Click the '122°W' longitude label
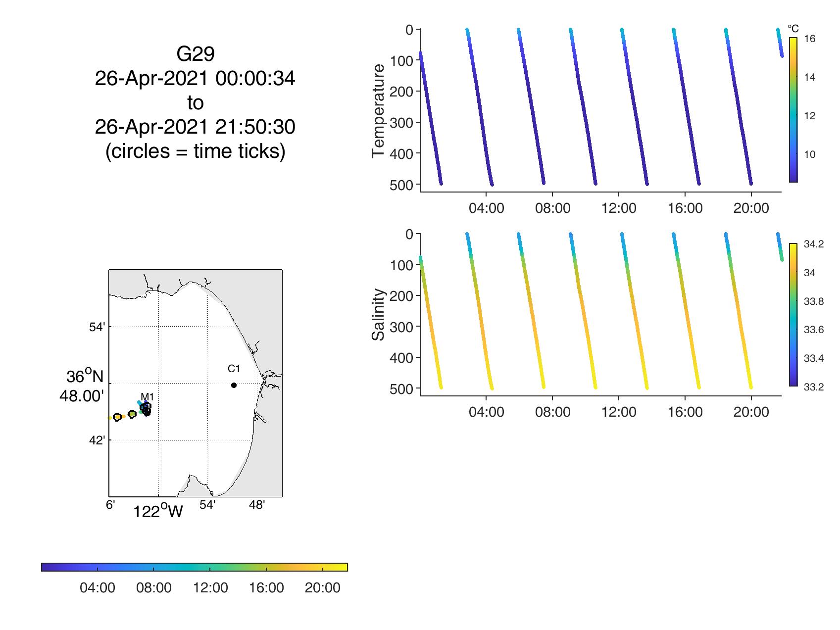 pos(158,511)
